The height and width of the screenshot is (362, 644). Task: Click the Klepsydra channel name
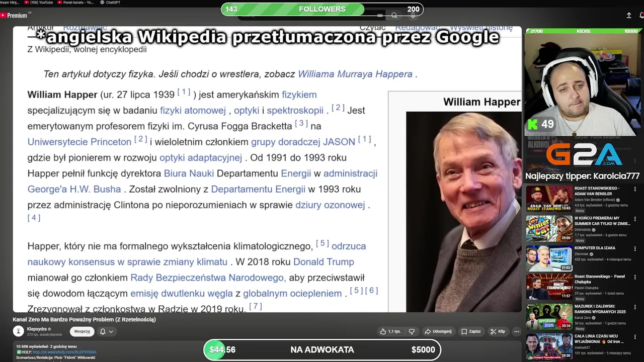click(x=37, y=329)
